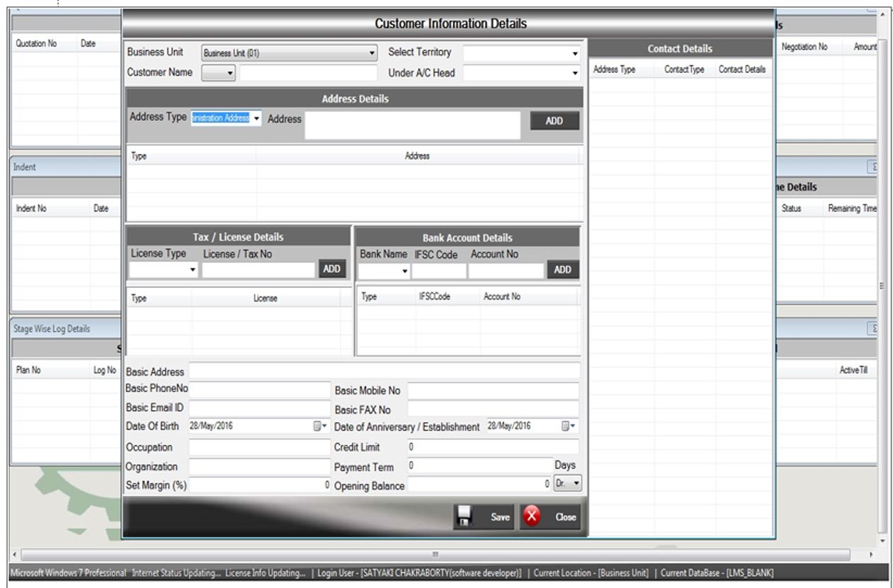Image resolution: width=893 pixels, height=588 pixels.
Task: Open Customer Name title prefix dropdown
Action: tap(218, 72)
